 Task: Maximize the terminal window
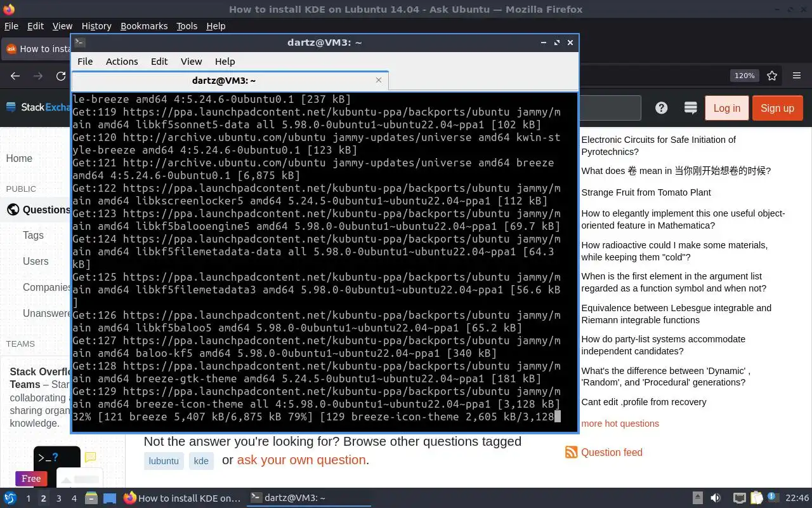click(557, 43)
